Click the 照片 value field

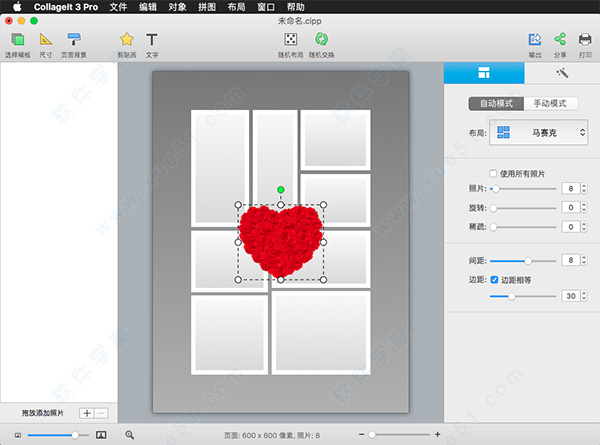coord(571,189)
